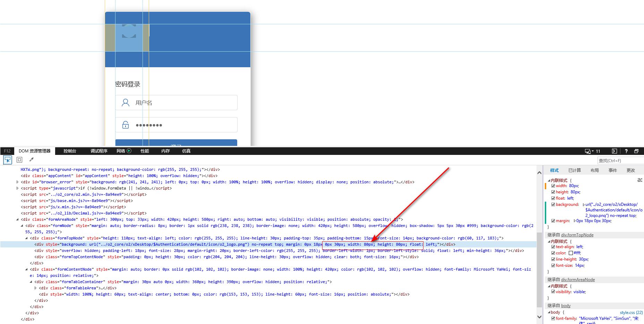The image size is (644, 324).
Task: Toggle the DOM element highlighting box icon
Action: click(x=19, y=160)
